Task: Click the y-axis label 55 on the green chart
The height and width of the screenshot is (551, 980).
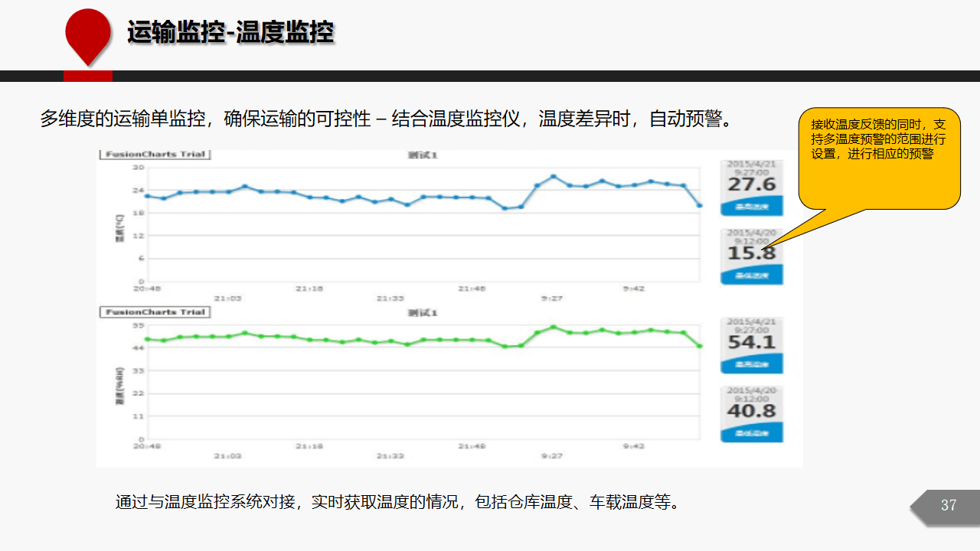Action: pos(139,325)
